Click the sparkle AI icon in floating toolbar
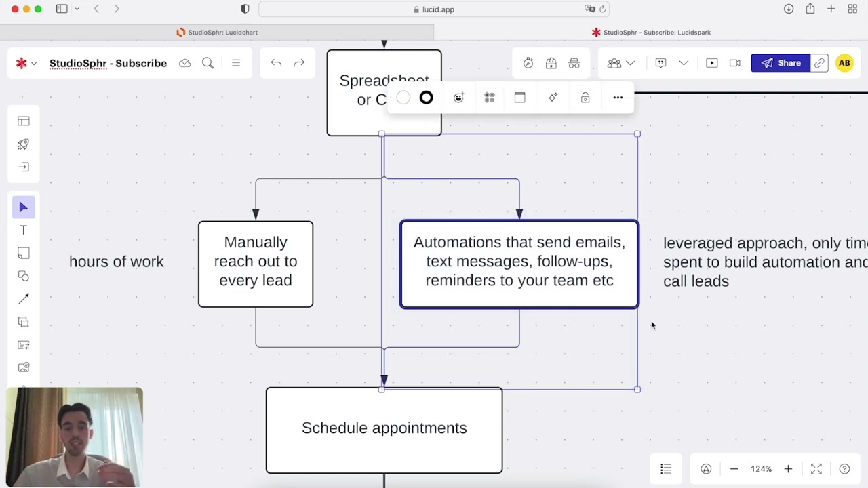 click(x=553, y=98)
